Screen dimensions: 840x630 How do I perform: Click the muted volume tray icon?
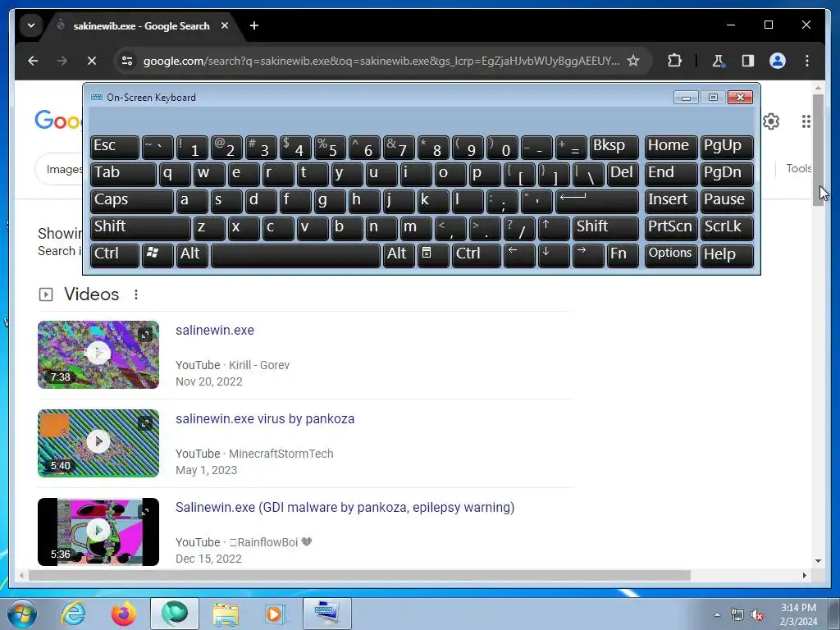757,615
